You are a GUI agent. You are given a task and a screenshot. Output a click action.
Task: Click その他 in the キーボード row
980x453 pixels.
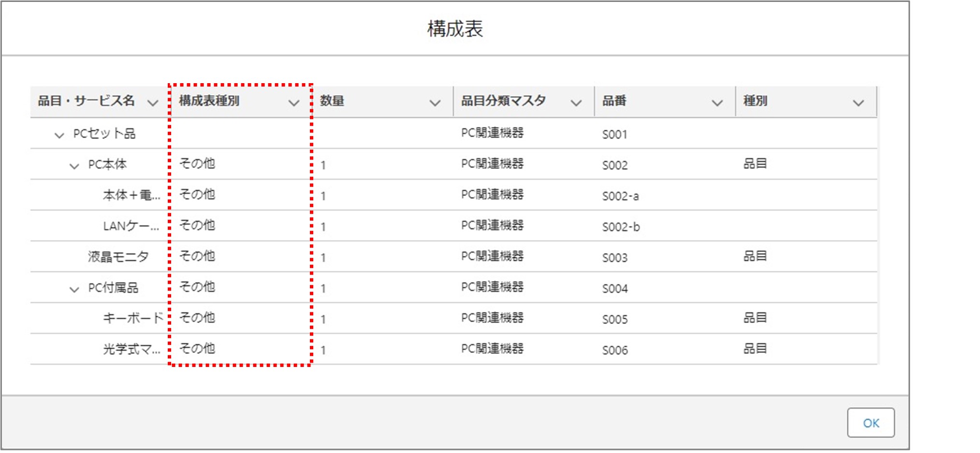pos(197,318)
